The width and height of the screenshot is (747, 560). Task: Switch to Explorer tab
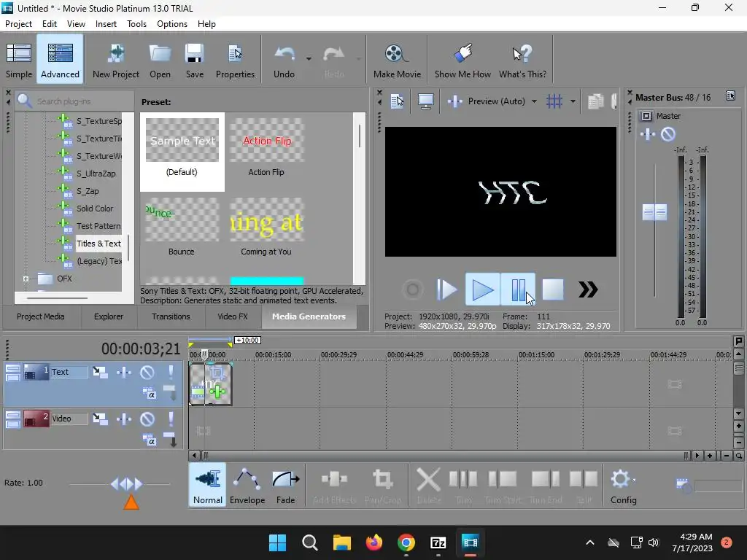[109, 316]
